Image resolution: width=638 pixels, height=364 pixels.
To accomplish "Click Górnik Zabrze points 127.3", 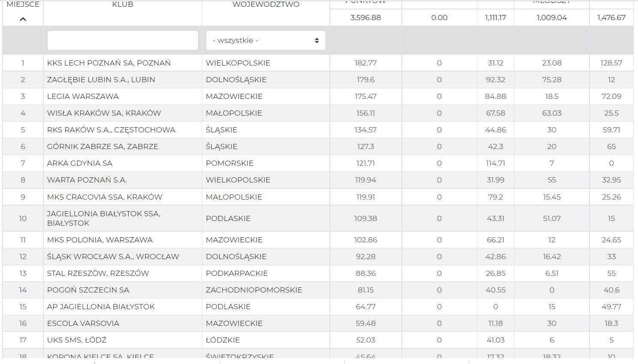I will [x=366, y=146].
